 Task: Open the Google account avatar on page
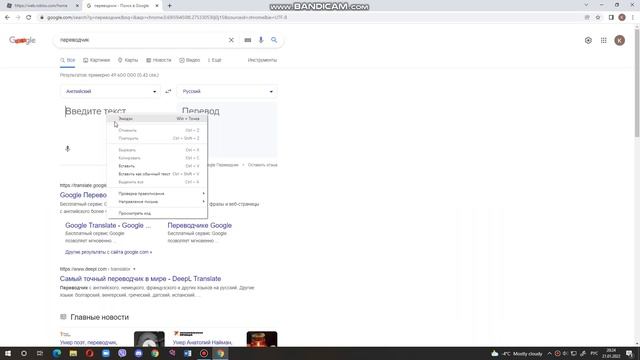[620, 40]
